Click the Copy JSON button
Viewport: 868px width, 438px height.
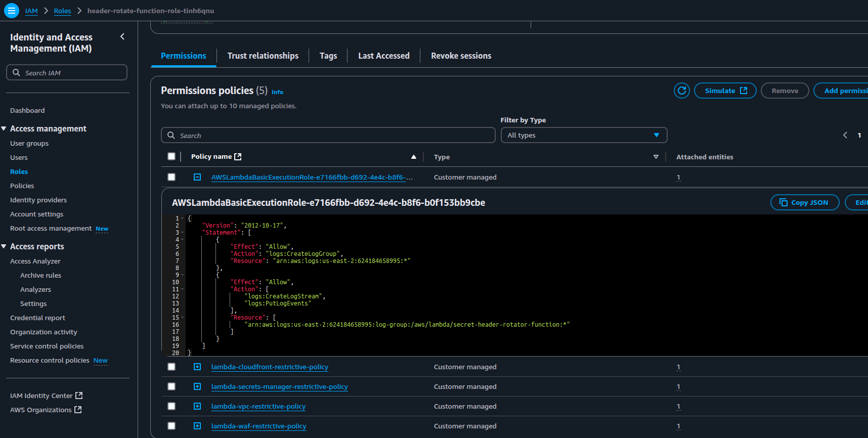tap(805, 202)
